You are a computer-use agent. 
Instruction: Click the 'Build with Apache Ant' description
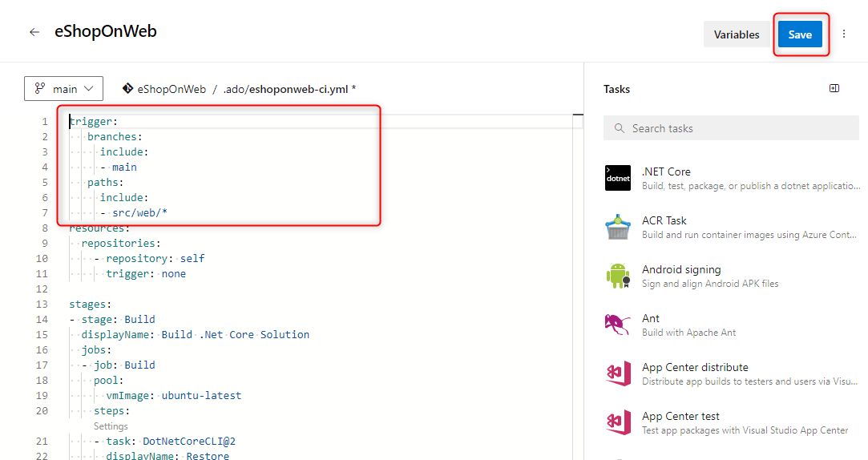(688, 332)
